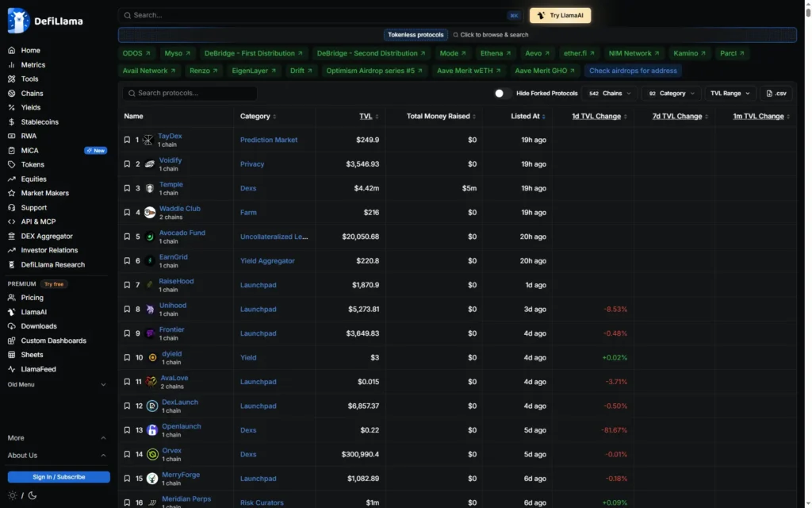Open the LlamaFeed pulse icon

click(x=11, y=369)
